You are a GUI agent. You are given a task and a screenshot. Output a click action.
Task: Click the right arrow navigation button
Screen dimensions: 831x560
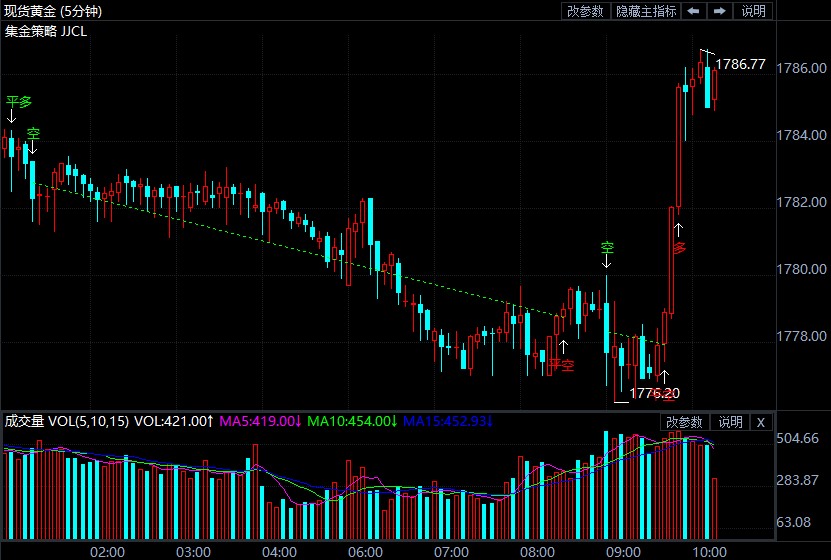pos(719,11)
